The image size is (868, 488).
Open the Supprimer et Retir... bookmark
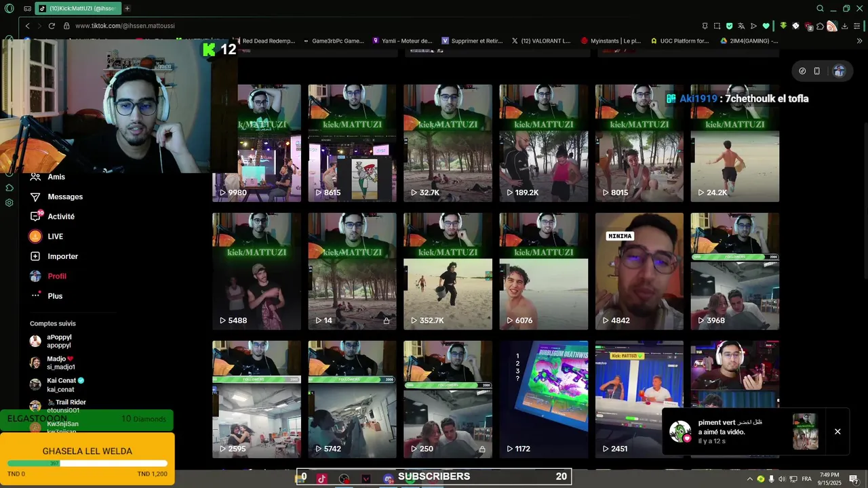pos(472,41)
